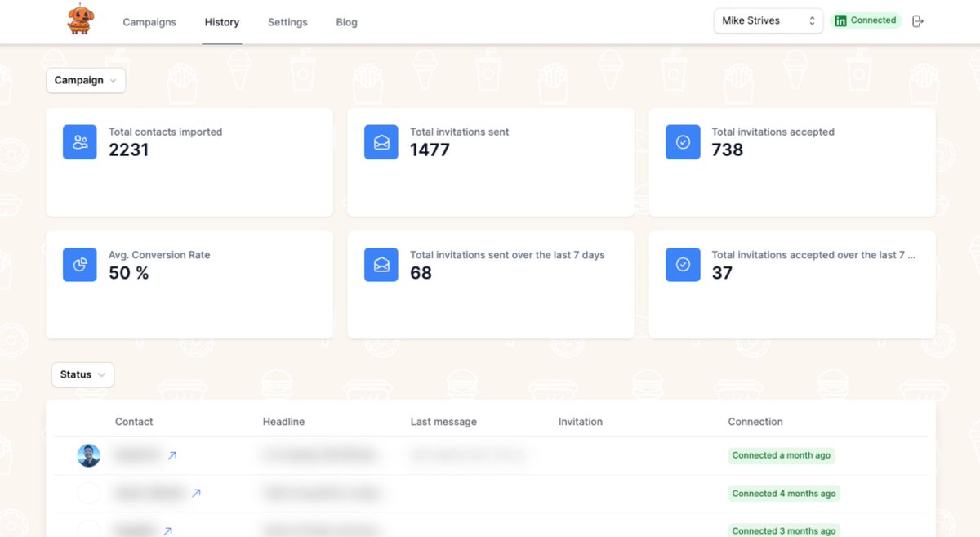
Task: Select the History tab
Action: tap(222, 22)
